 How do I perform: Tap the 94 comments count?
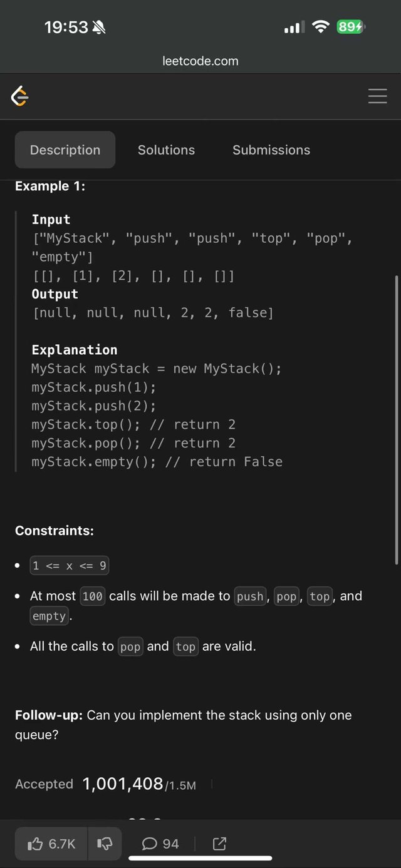tap(170, 844)
